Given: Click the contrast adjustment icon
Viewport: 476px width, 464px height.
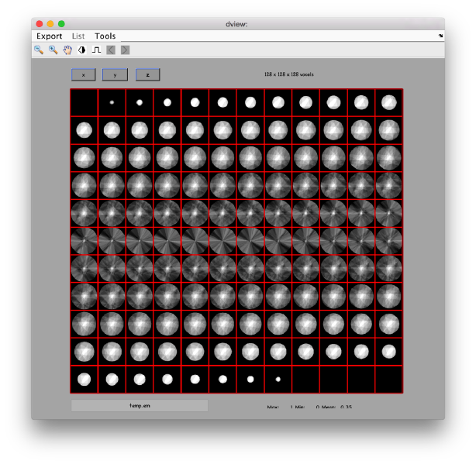Looking at the screenshot, I should point(81,50).
